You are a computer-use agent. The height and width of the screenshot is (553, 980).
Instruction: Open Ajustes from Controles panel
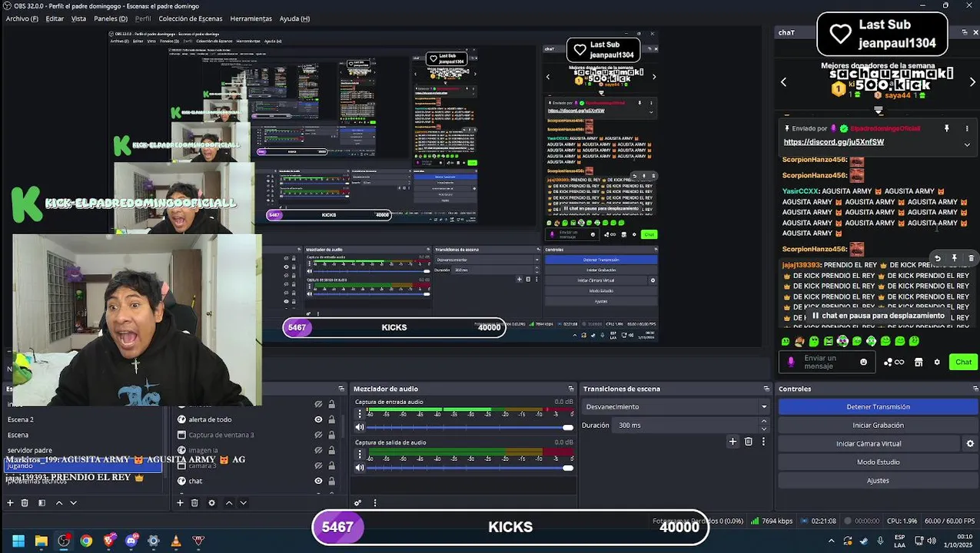878,481
